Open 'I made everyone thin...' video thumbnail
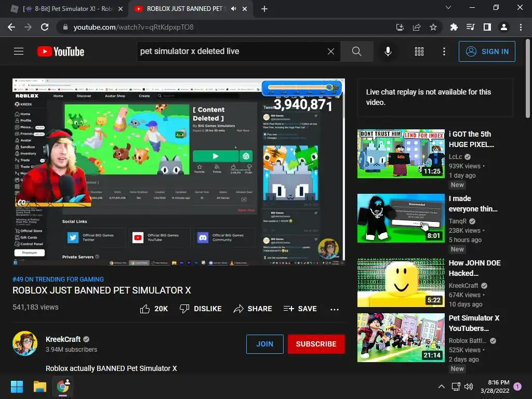Viewport: 532px width, 399px height. 401,218
